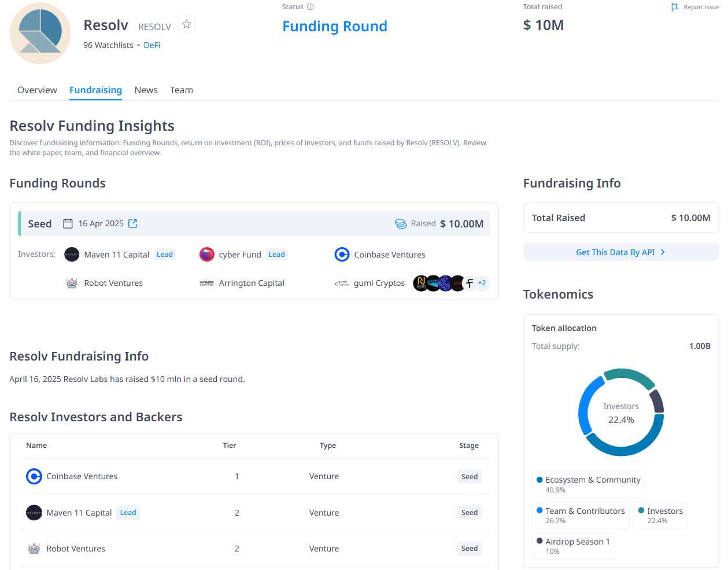Select the Ecosystem & Community legend item
Screen dimensions: 728x570
(x=588, y=484)
